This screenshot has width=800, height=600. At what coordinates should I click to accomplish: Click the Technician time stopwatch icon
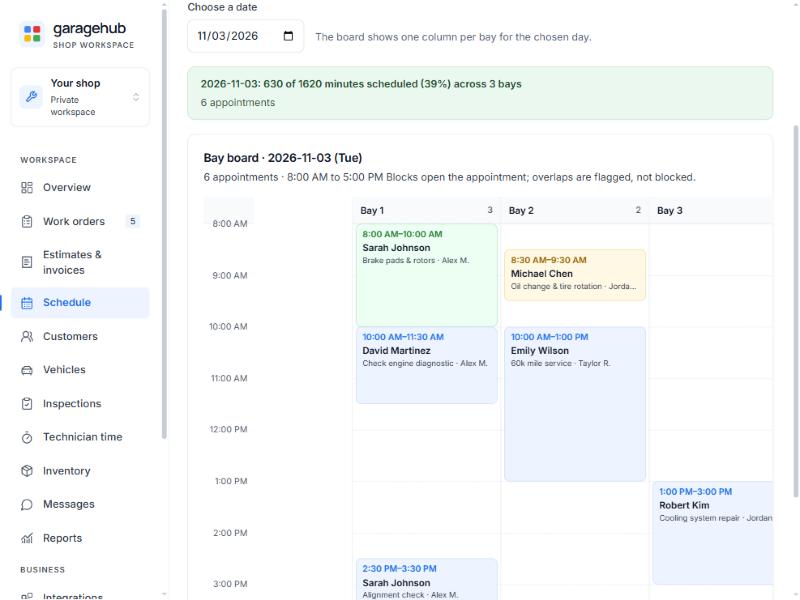[27, 437]
